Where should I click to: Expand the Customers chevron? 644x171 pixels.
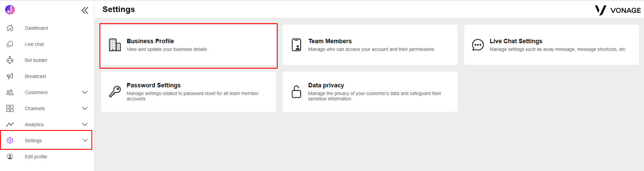(x=85, y=92)
